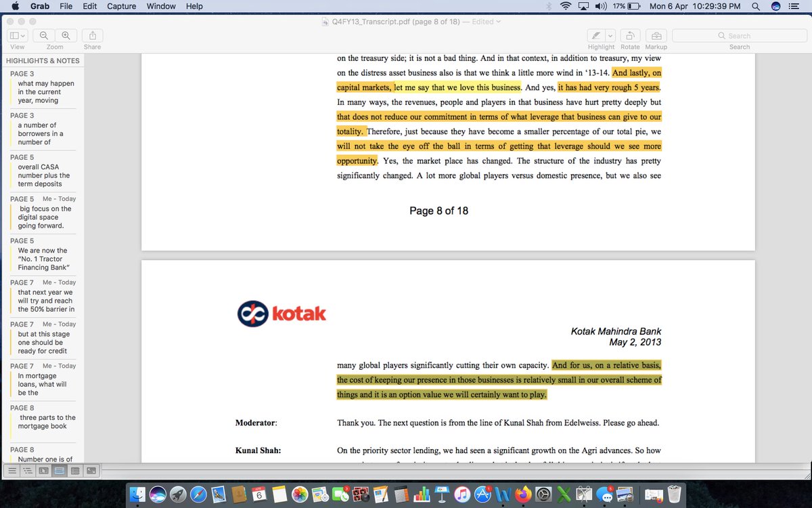Open Bluetooth status menu

point(549,6)
